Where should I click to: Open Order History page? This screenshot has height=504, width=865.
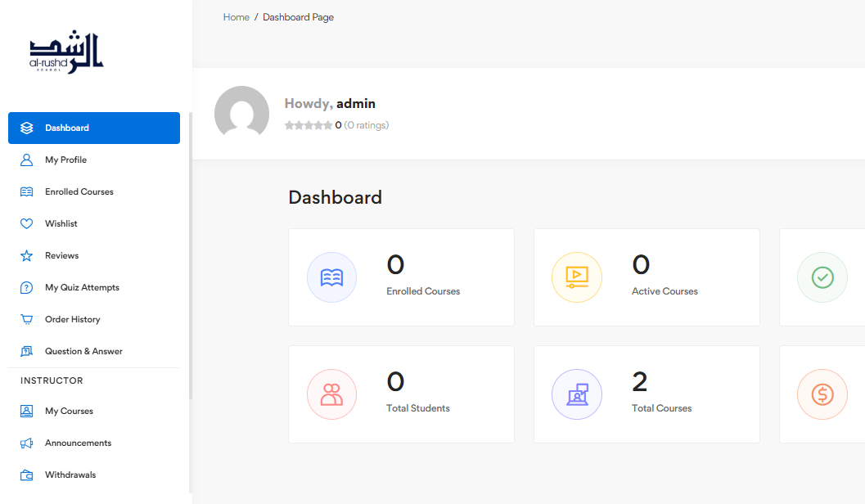(x=94, y=319)
